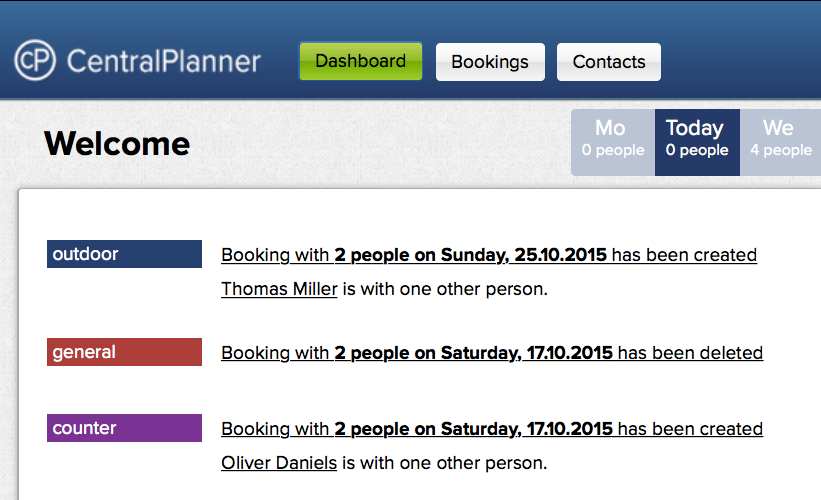Open the booking created on Sunday 25.10.2015

[x=488, y=255]
